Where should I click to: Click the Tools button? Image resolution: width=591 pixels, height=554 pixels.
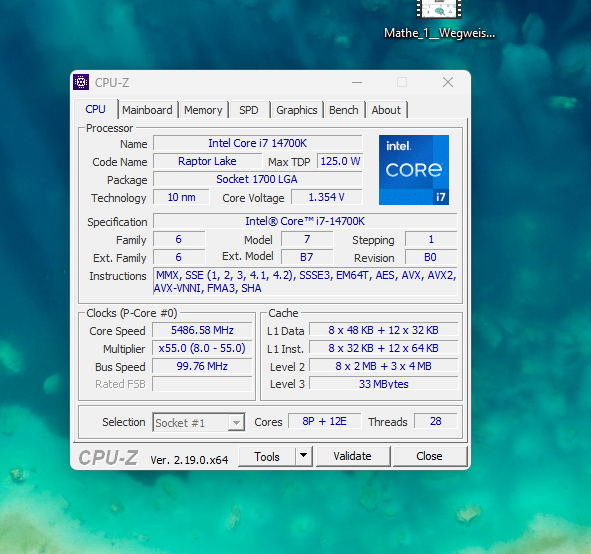[267, 456]
